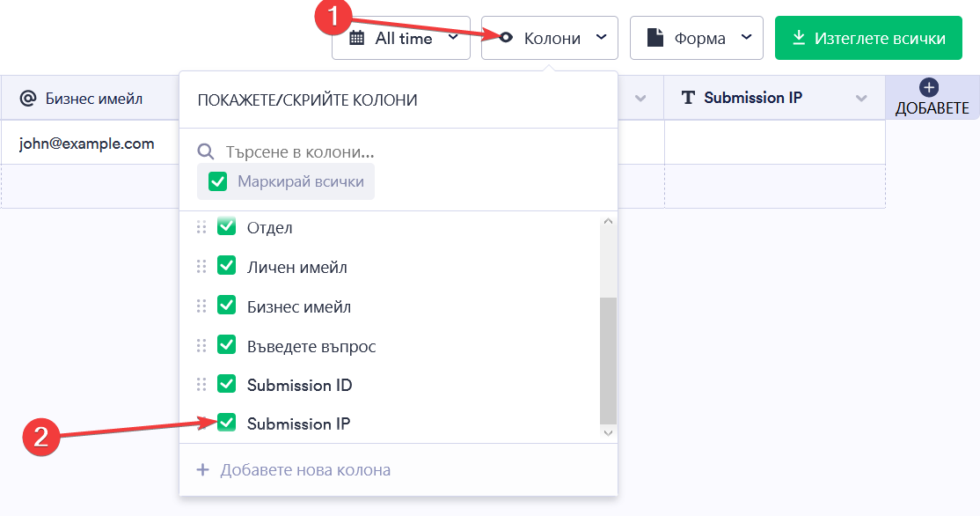Click the @ icon on Бизнес имейл header
The width and height of the screenshot is (980, 516).
click(x=26, y=98)
